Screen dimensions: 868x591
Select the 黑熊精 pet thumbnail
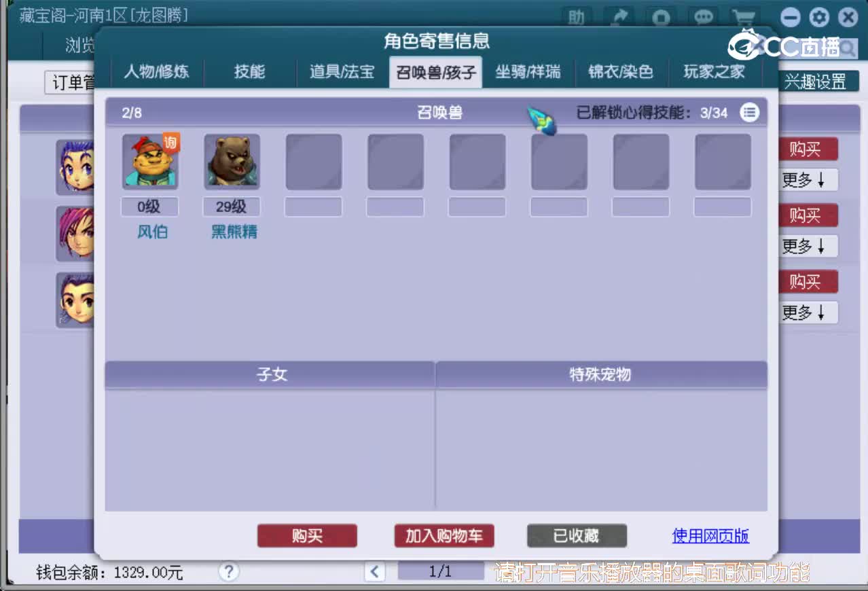point(232,160)
